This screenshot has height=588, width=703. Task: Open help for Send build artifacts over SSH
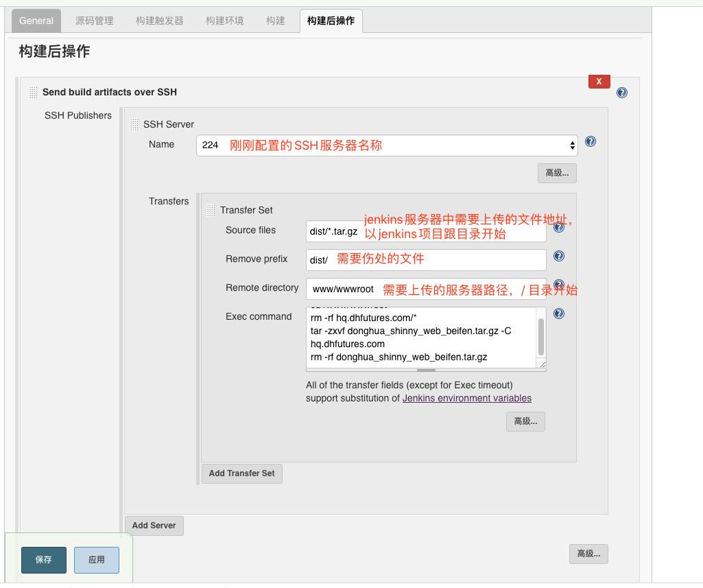[x=622, y=93]
